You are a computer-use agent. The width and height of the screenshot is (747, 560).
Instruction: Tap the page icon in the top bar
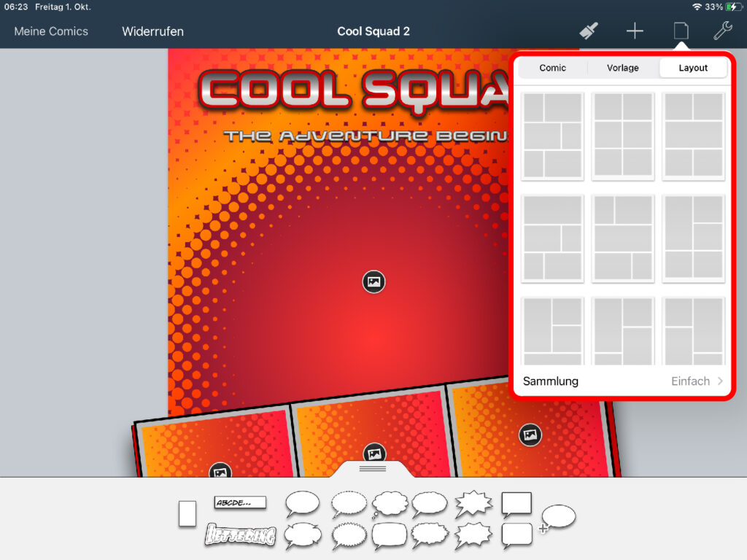point(680,31)
